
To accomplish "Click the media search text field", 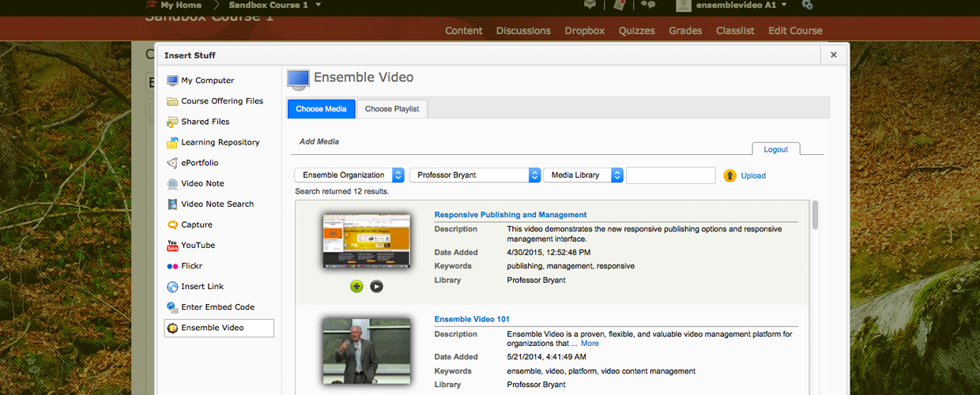I will coord(670,175).
